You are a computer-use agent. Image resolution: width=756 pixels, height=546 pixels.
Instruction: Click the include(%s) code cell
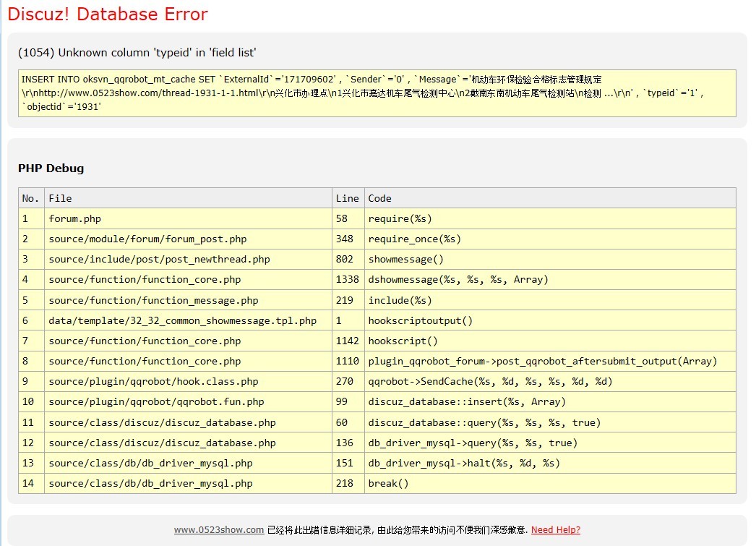coord(550,300)
